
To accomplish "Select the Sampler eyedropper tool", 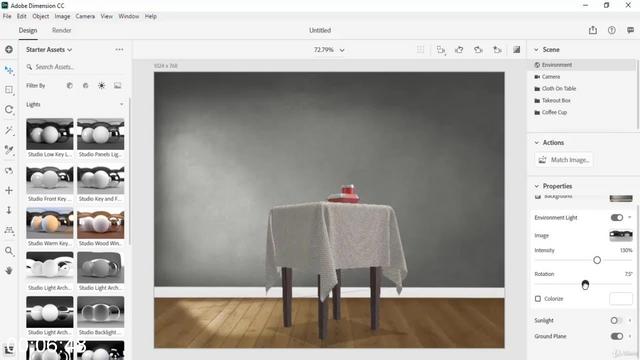I will coord(9,150).
